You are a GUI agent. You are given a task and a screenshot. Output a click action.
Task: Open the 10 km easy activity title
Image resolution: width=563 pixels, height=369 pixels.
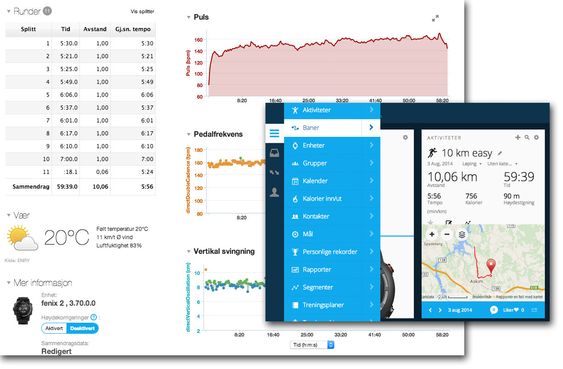point(466,153)
